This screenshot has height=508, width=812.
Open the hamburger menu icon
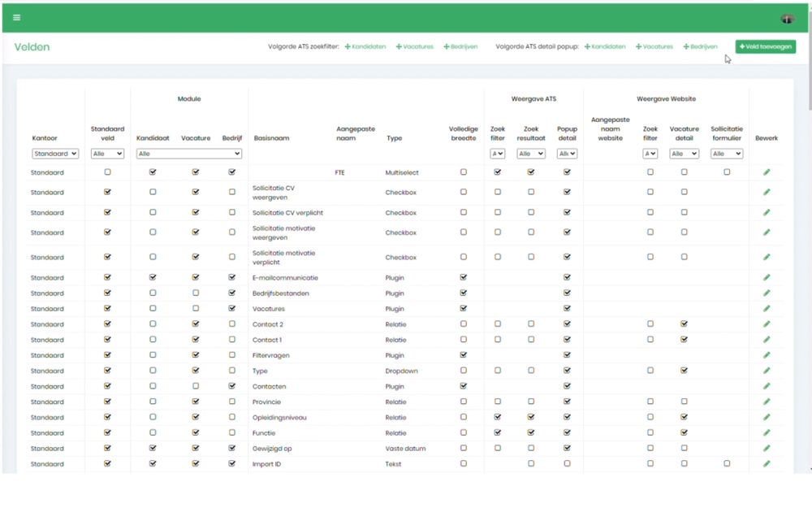16,17
